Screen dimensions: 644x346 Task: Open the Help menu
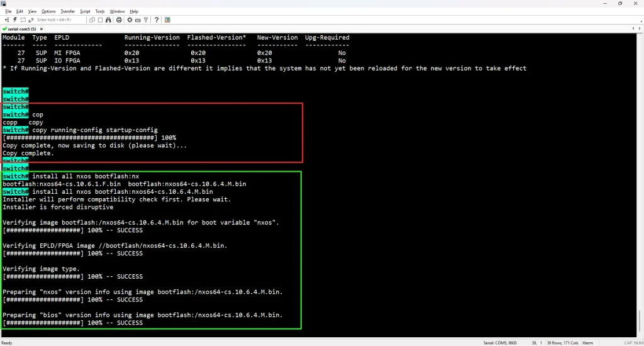click(x=134, y=11)
